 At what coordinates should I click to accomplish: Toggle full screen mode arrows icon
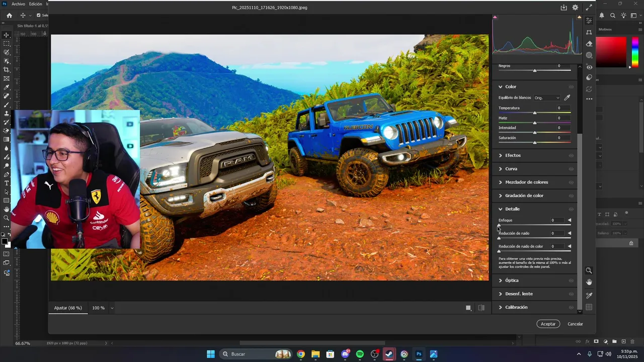589,8
